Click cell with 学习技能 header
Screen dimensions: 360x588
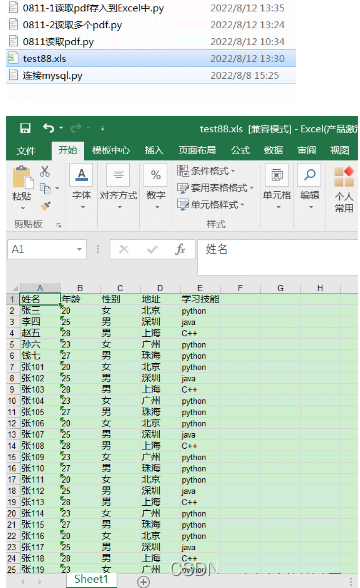click(200, 299)
